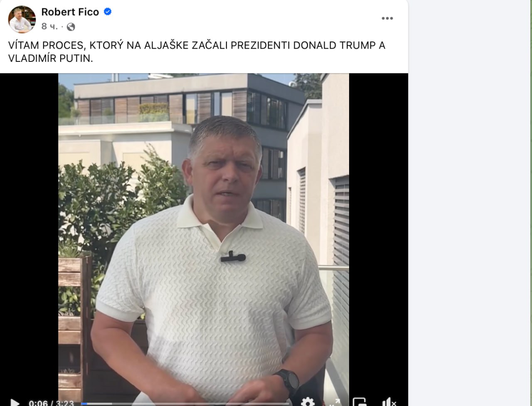Expand the video to fullscreen
The width and height of the screenshot is (532, 406).
pos(335,402)
